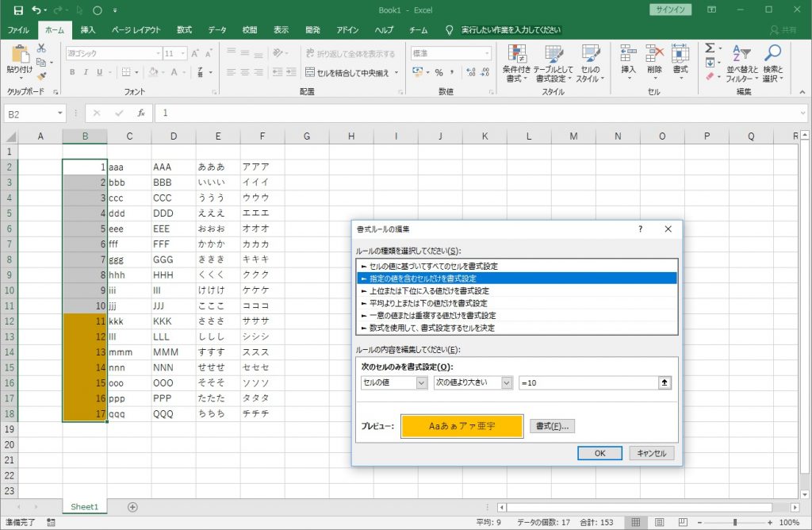This screenshot has width=812, height=530.
Task: Switch to the Page Layout tab
Action: pos(136,30)
